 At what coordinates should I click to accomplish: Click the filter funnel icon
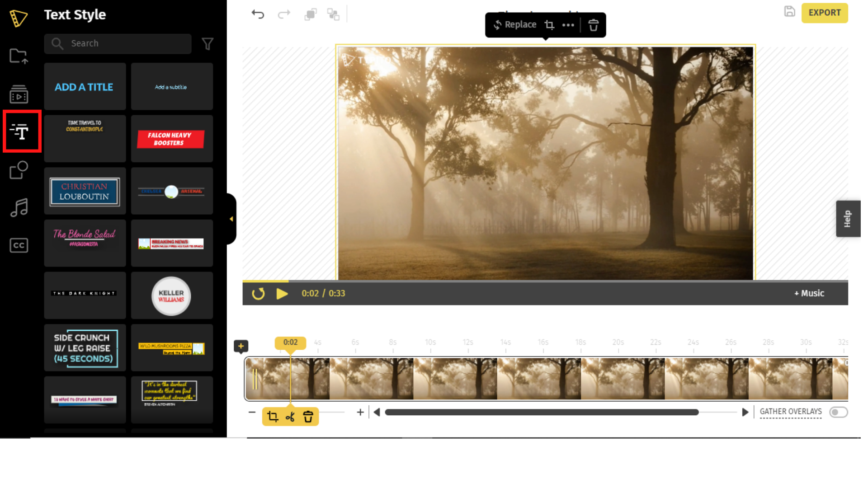[x=208, y=44]
